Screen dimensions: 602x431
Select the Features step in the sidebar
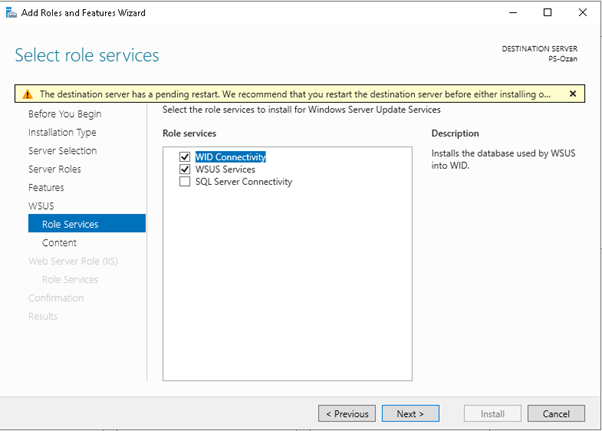pyautogui.click(x=46, y=188)
